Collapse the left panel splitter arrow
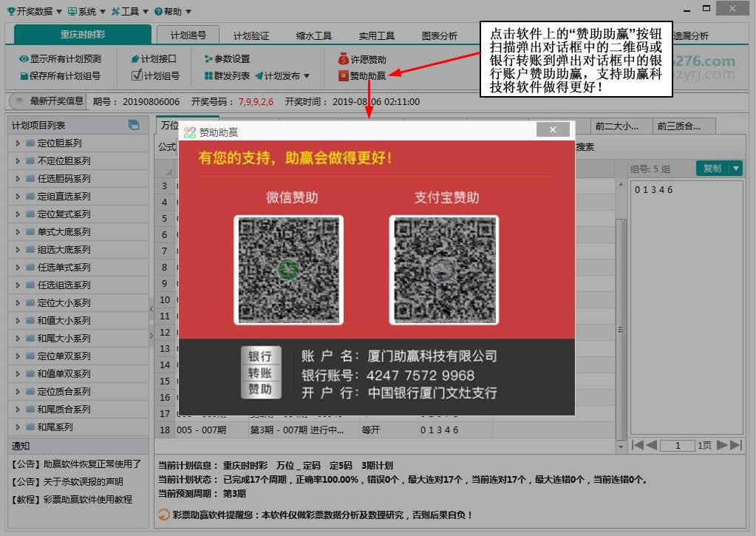Screen dimensions: 756x536 (x=151, y=309)
